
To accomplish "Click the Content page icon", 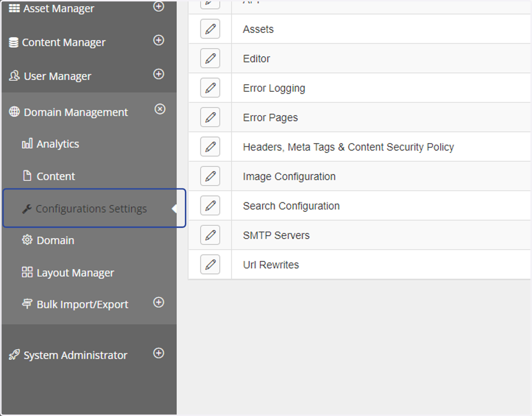I will click(x=27, y=176).
